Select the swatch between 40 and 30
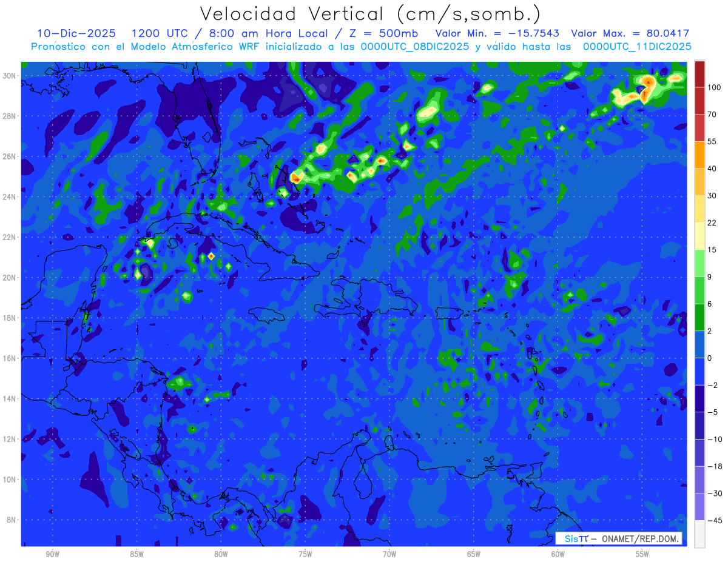 coord(699,182)
